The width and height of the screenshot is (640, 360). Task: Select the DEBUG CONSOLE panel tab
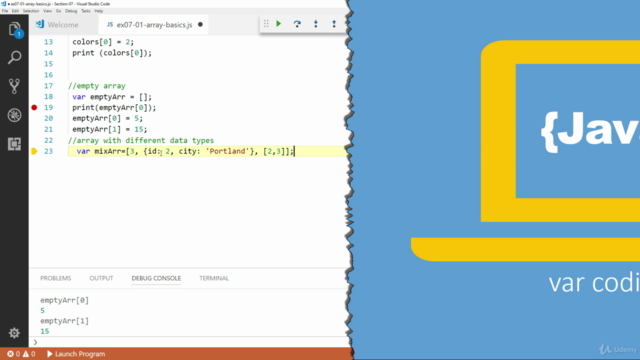click(156, 278)
